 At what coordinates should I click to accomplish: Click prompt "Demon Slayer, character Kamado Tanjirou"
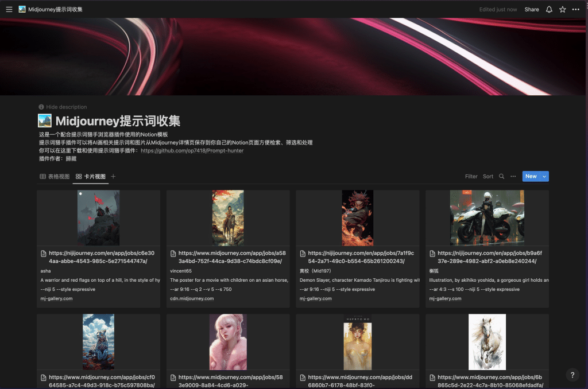point(359,281)
